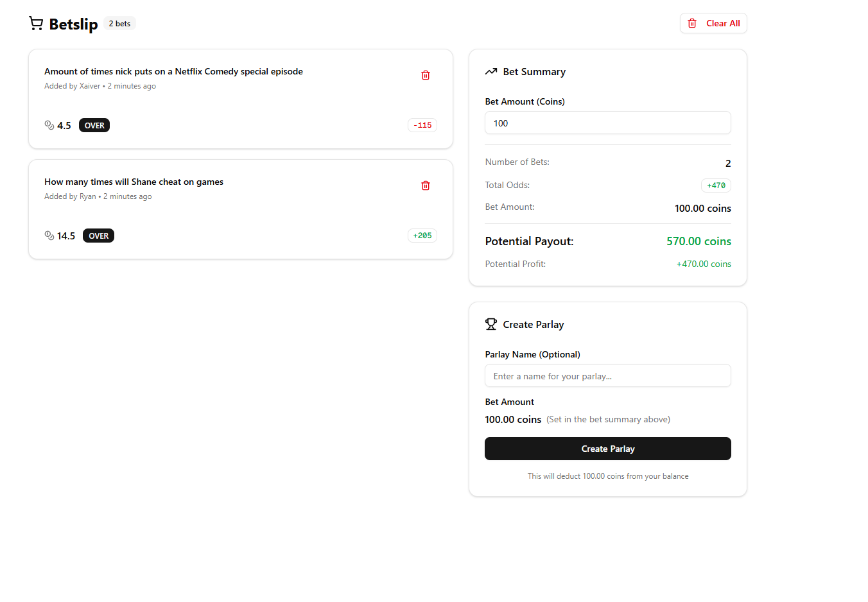Click the 'Potential Profit:' label
The image size is (868, 602).
(515, 264)
